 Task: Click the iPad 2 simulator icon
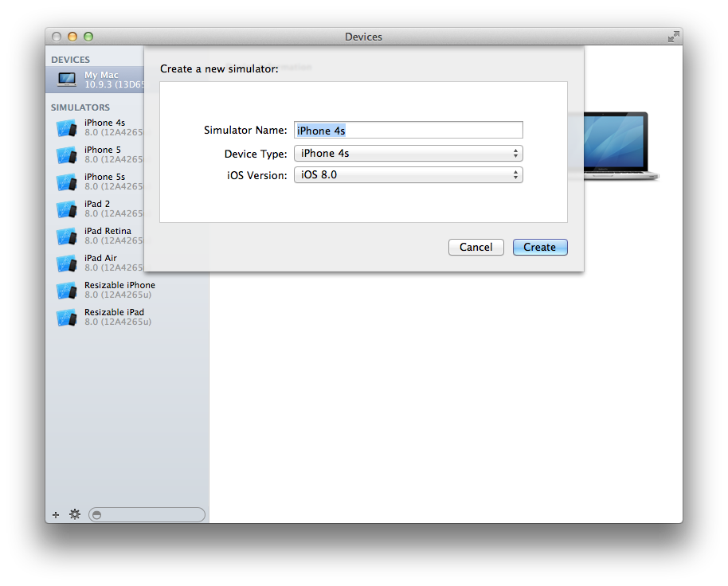point(67,209)
